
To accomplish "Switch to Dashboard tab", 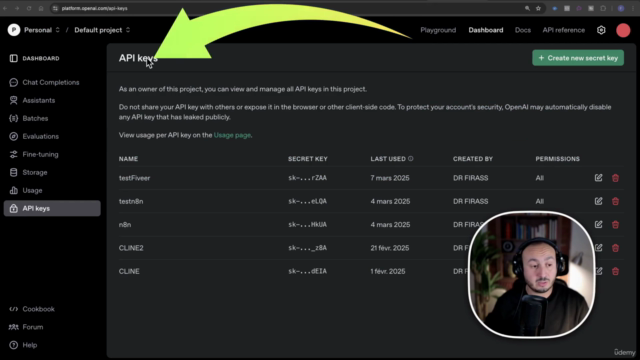I will coord(486,30).
